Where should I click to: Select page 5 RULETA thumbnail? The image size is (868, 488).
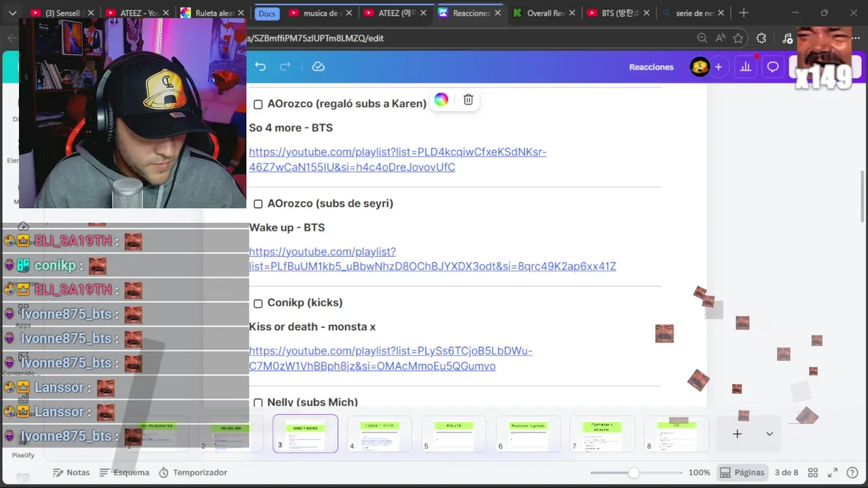(454, 434)
